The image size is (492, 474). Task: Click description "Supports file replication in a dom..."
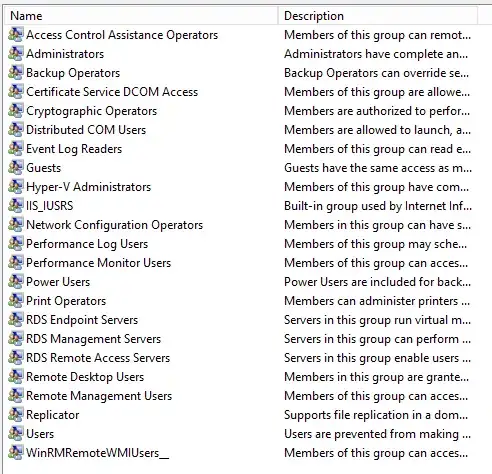pos(376,415)
